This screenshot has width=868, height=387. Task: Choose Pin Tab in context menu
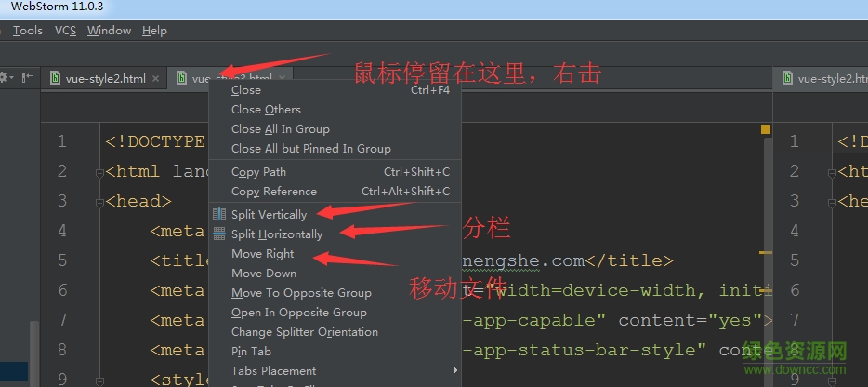pyautogui.click(x=335, y=351)
